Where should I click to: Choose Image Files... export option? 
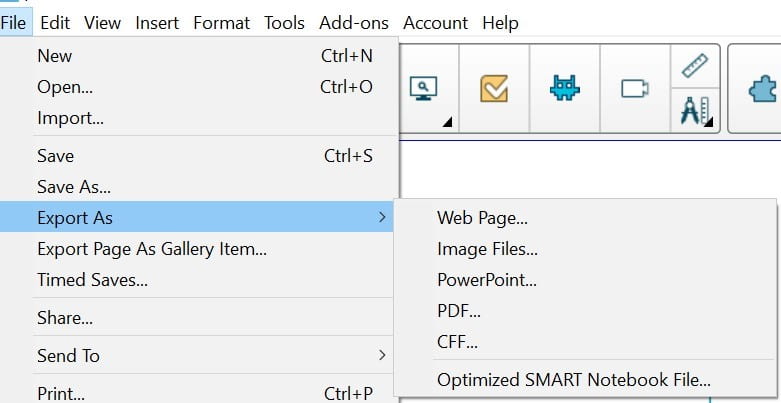(x=487, y=249)
